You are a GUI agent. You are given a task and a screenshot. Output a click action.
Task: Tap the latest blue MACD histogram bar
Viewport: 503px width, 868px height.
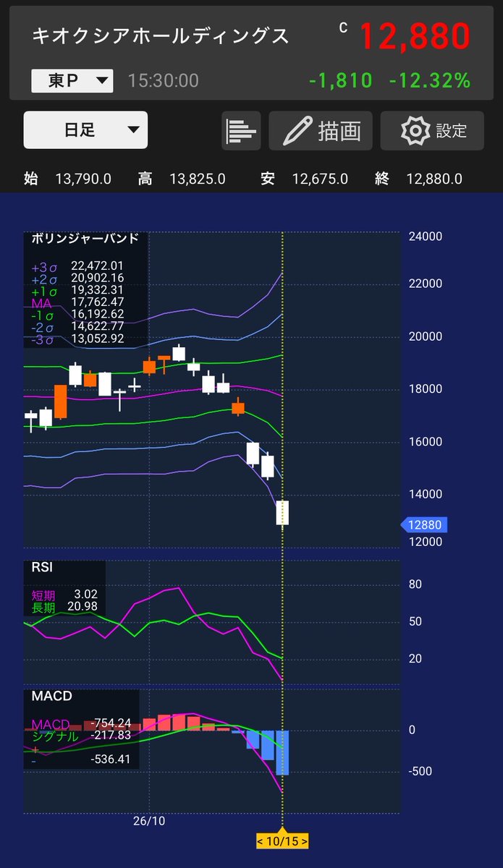(282, 753)
